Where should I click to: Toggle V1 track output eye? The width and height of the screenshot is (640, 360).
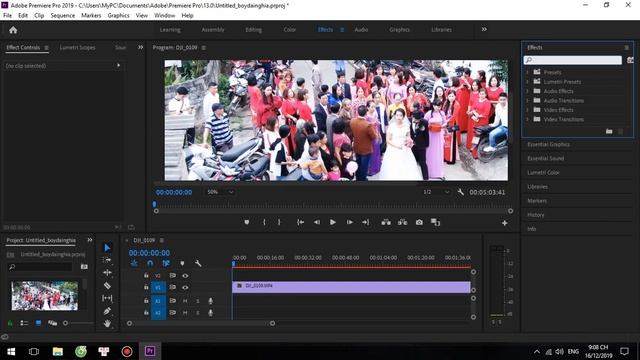pos(185,287)
